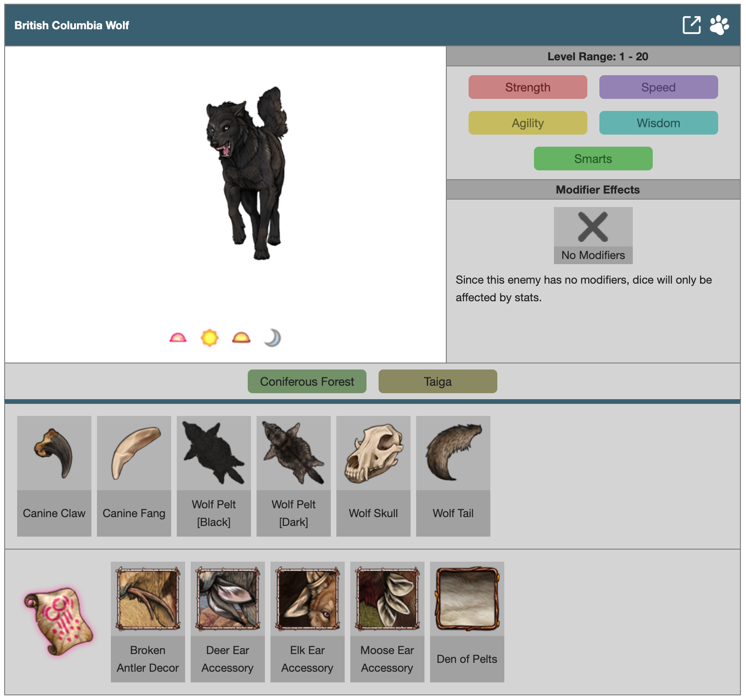Click the paw print icon in header
The image size is (746, 700).
[x=719, y=25]
